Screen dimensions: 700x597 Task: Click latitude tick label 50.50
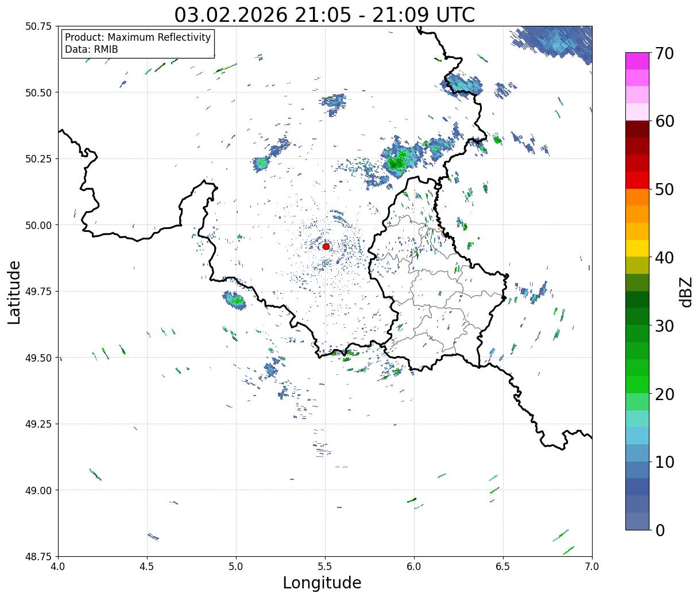tap(38, 92)
